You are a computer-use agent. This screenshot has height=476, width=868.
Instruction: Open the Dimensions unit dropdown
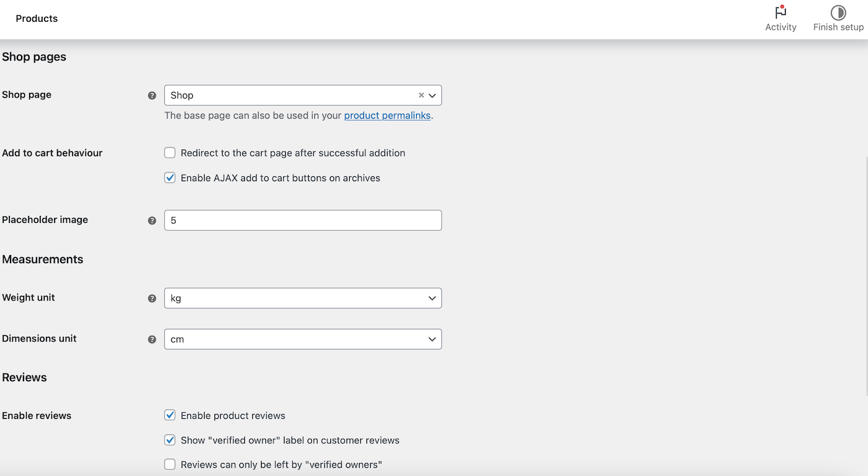pos(303,339)
